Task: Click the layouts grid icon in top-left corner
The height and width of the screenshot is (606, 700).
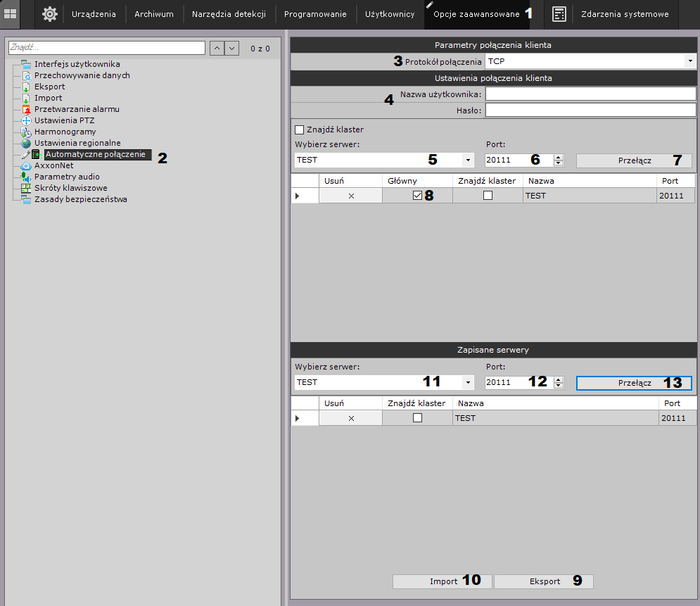Action: point(11,14)
